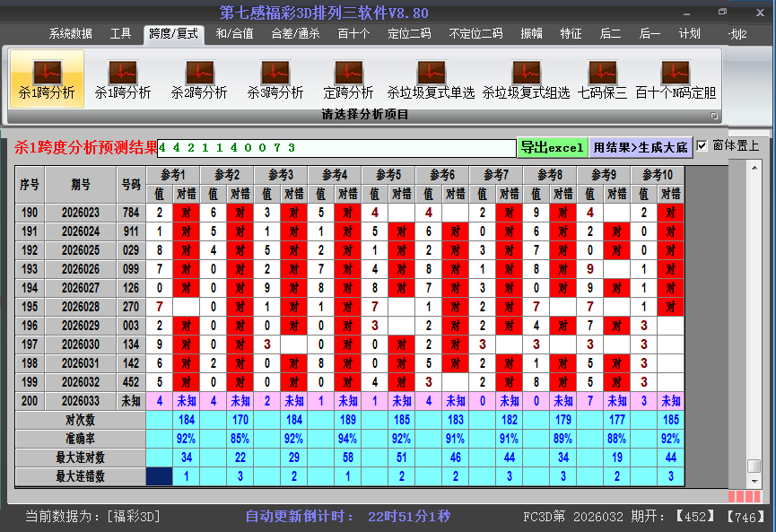Click the 导出excel button
The height and width of the screenshot is (532, 776).
click(552, 147)
